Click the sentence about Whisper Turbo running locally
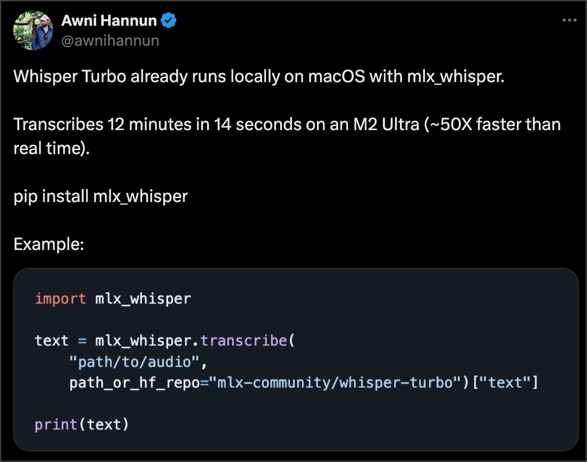The height and width of the screenshot is (462, 587). [259, 77]
